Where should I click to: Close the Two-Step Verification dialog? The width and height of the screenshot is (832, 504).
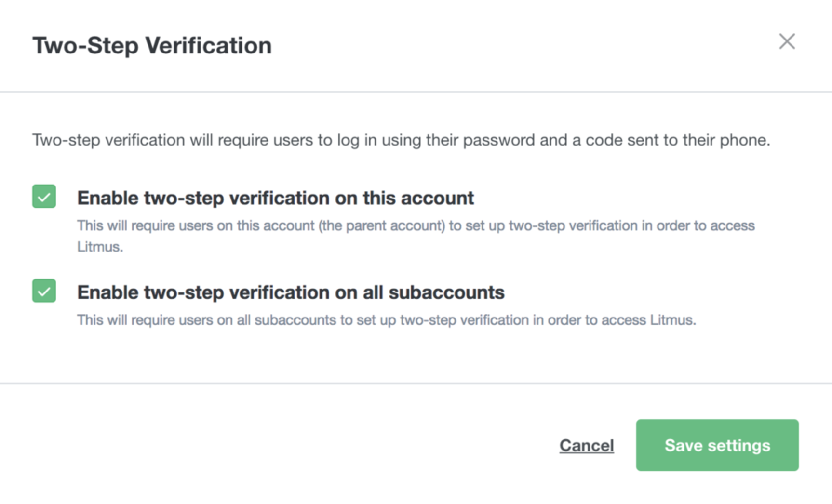coord(787,41)
